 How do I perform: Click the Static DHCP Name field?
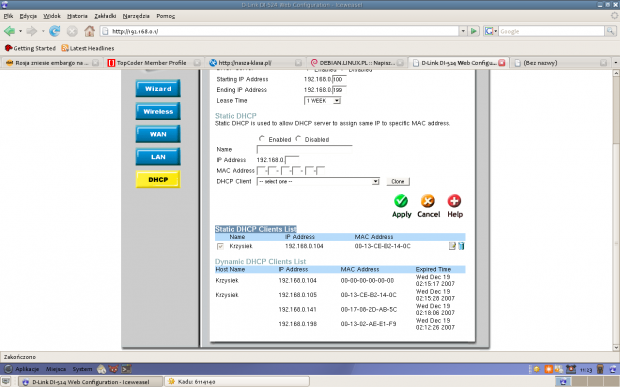click(x=304, y=149)
